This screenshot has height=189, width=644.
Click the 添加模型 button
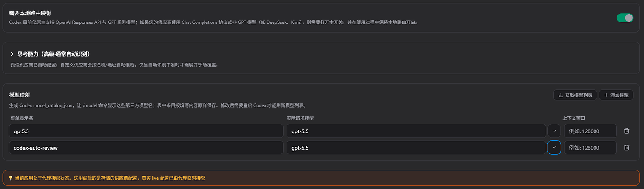[616, 95]
